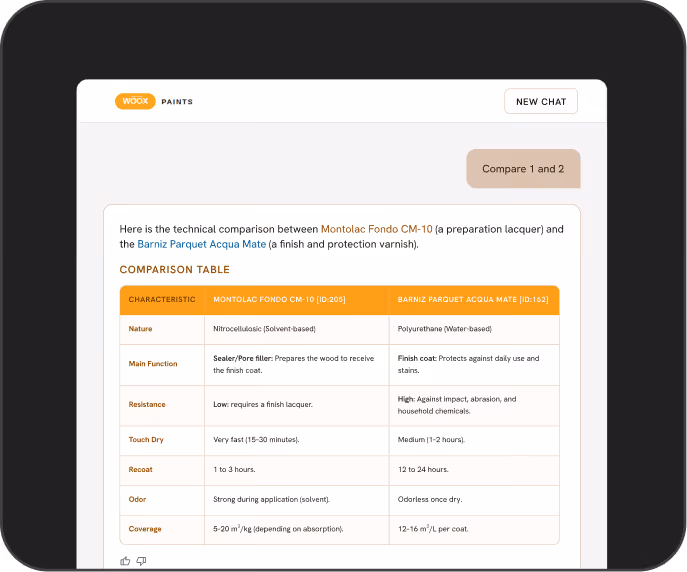Click the '12 to 24 hours' cell
This screenshot has height=572, width=687.
click(x=474, y=470)
